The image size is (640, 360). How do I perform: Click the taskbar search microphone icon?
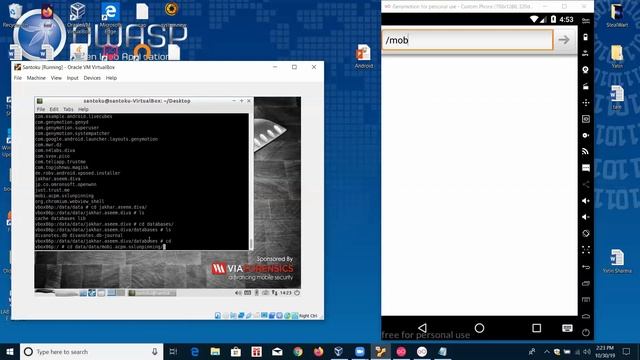click(155, 351)
